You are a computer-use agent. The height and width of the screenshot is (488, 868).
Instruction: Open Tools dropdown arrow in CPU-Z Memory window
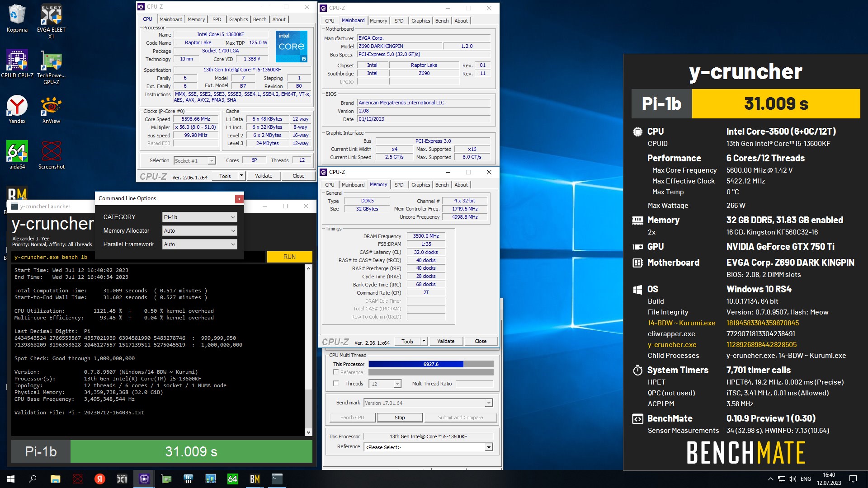click(x=424, y=341)
